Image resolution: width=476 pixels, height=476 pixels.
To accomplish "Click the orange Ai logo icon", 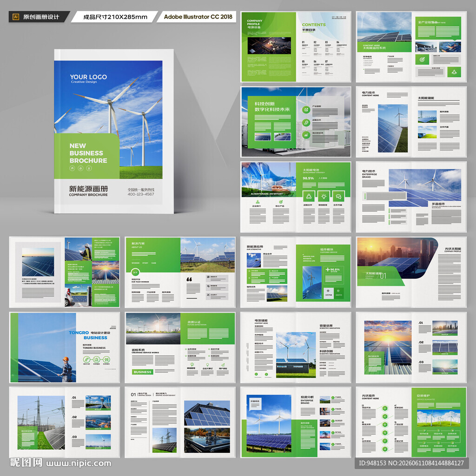I will 16,17.
